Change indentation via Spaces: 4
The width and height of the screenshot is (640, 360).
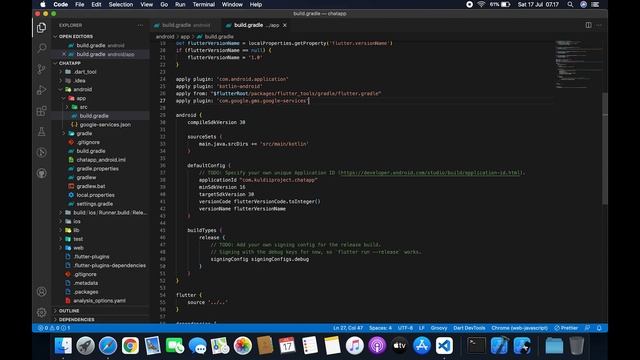pyautogui.click(x=380, y=328)
